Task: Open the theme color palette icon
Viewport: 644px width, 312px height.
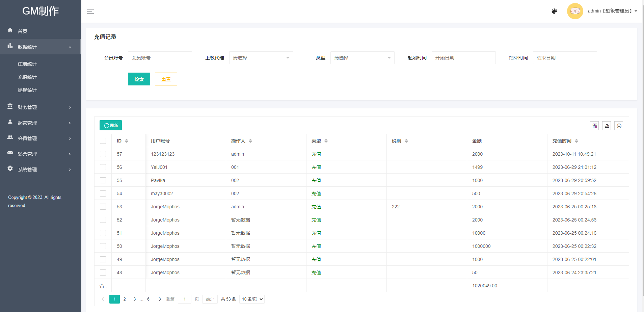Action: pos(554,11)
